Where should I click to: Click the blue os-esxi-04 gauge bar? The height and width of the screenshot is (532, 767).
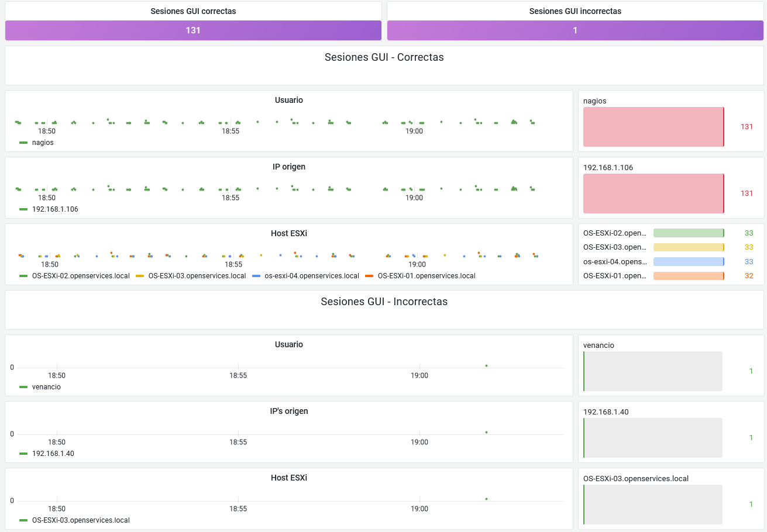(x=689, y=261)
